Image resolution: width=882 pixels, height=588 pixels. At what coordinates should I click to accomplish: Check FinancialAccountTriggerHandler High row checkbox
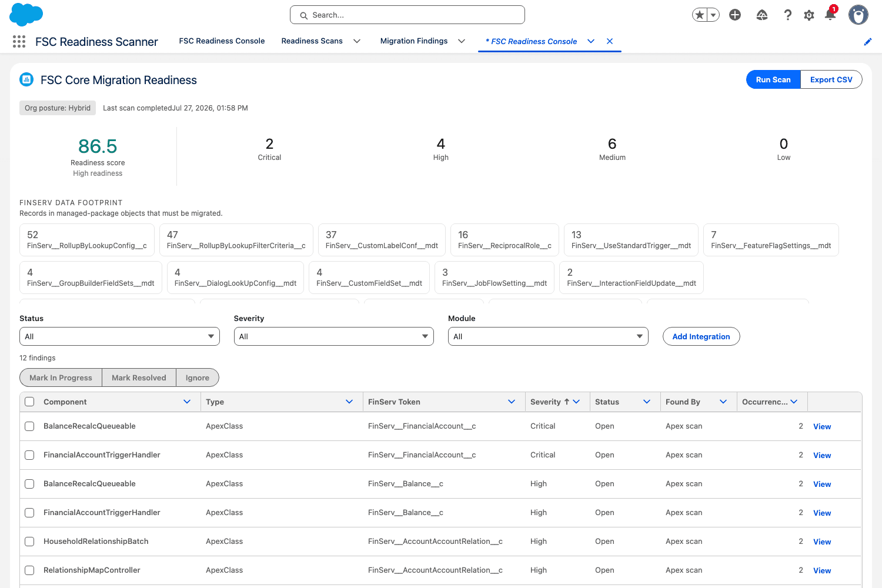tap(29, 513)
